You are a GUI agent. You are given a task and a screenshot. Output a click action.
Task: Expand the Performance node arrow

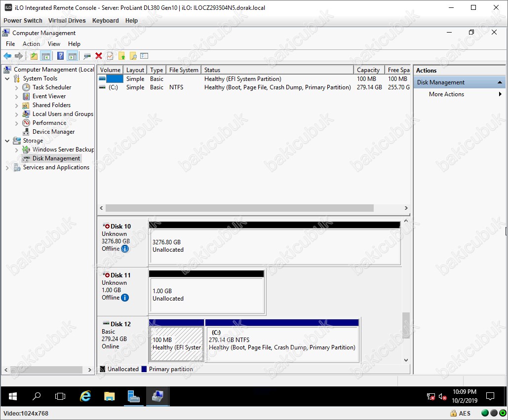click(x=16, y=123)
